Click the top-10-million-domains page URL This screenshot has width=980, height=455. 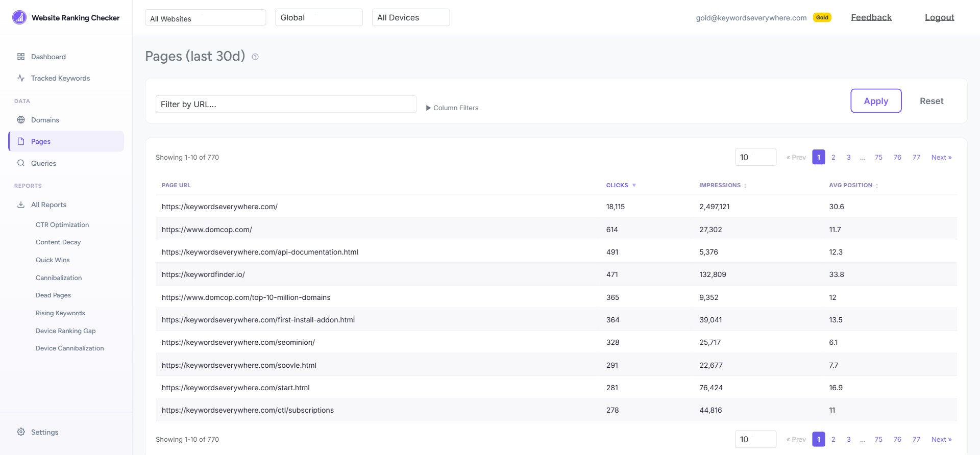246,297
